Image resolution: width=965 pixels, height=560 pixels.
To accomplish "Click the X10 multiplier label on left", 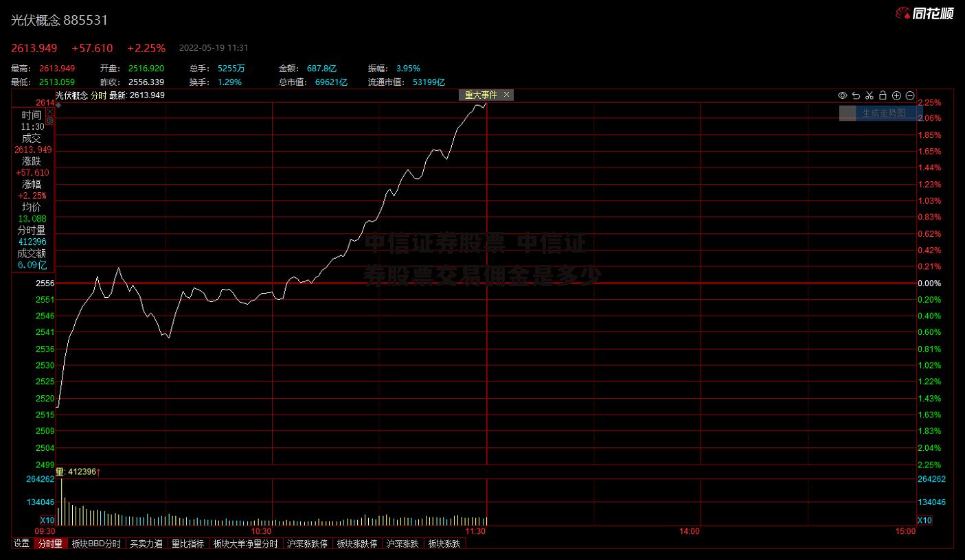I will pyautogui.click(x=47, y=520).
